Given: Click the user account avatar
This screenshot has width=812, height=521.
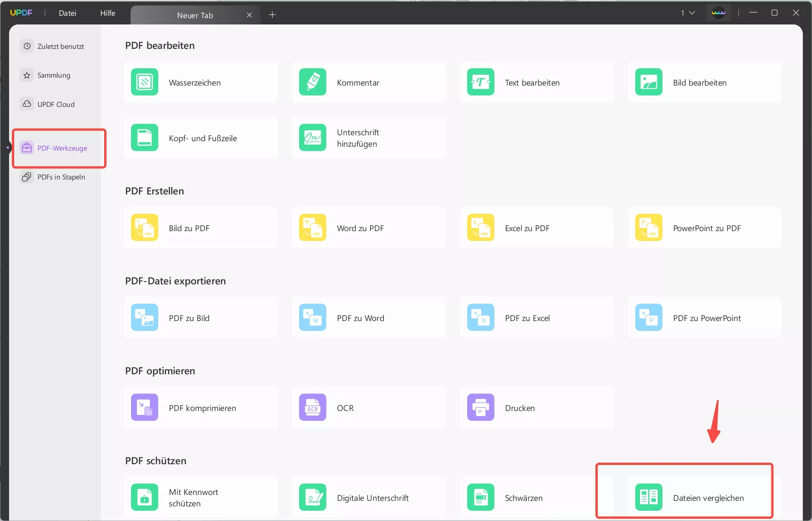Looking at the screenshot, I should coord(718,13).
